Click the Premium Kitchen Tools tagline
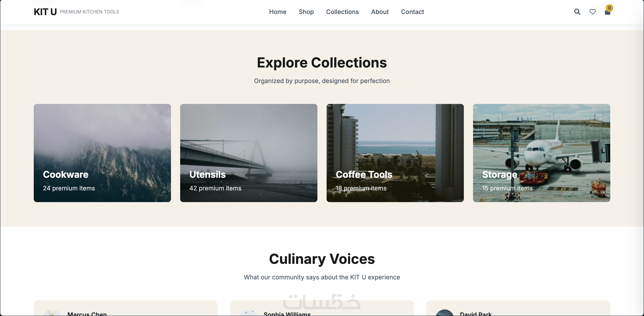644x316 pixels. click(x=89, y=12)
